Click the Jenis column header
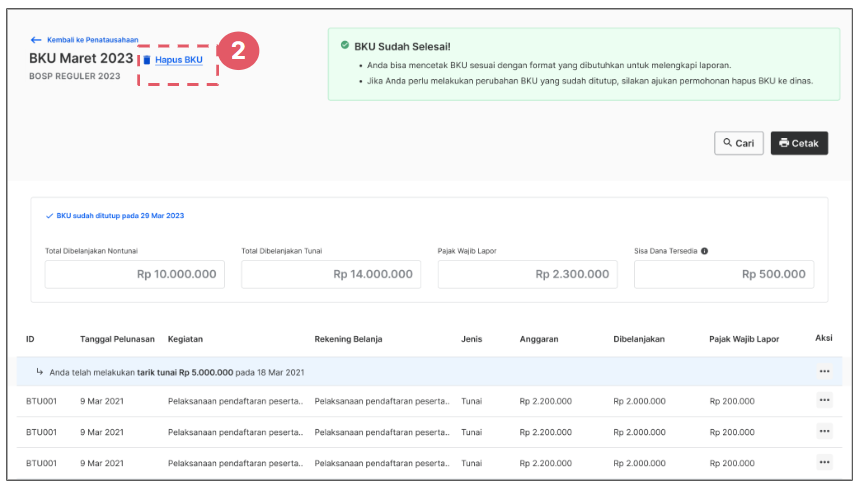The image size is (858, 486). (471, 339)
